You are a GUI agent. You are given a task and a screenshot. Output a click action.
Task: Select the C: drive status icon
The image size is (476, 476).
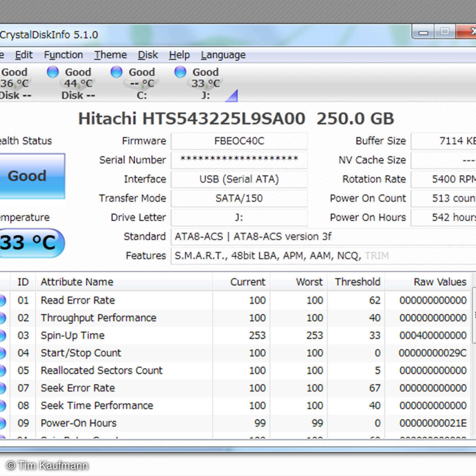pyautogui.click(x=116, y=72)
